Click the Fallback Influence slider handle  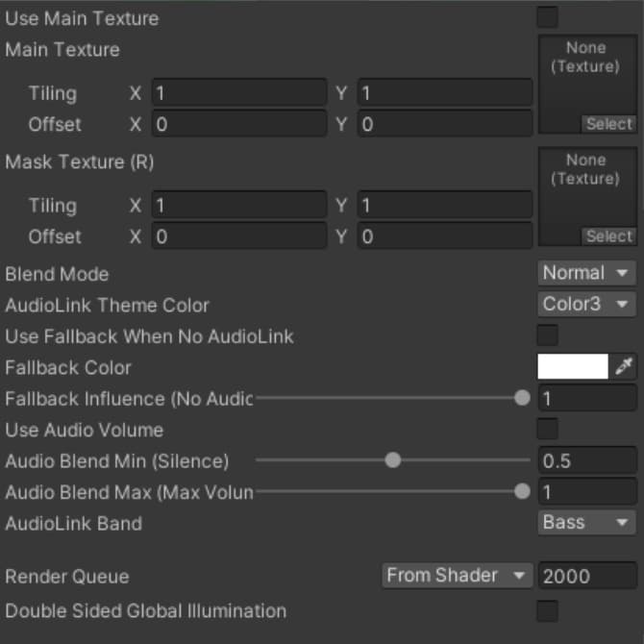(522, 398)
